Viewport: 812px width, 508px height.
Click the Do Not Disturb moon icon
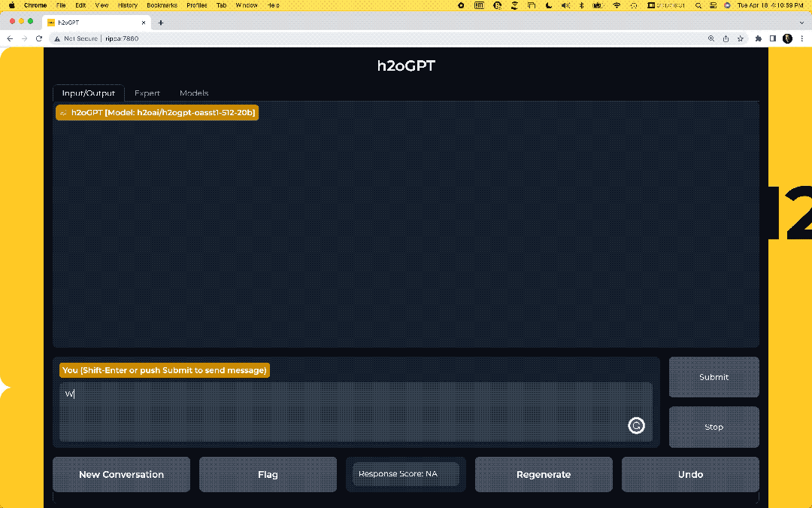point(548,5)
